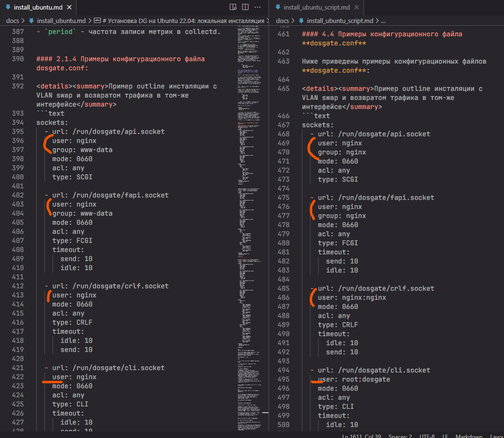504x438 pixels.
Task: Click 'timeout:' on line 481
Action: (x=333, y=252)
